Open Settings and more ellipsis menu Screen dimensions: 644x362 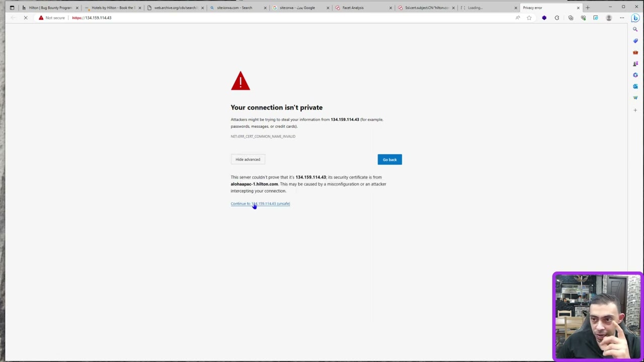point(622,18)
